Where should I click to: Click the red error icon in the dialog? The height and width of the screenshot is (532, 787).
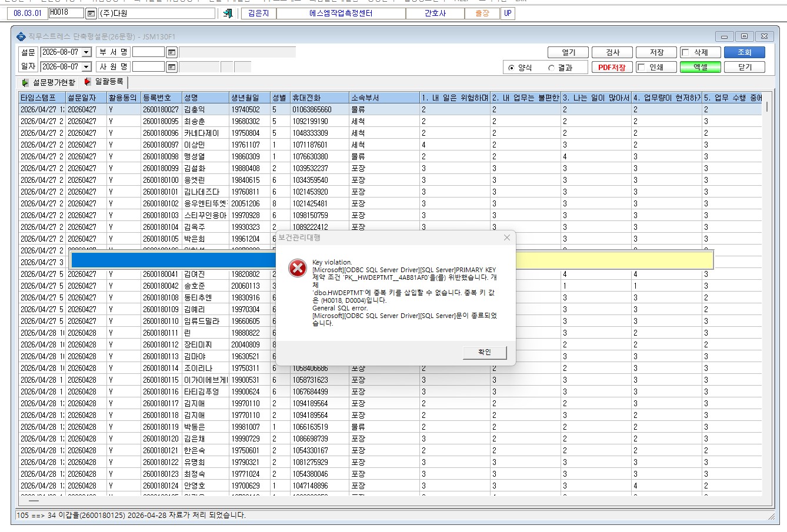tap(298, 269)
